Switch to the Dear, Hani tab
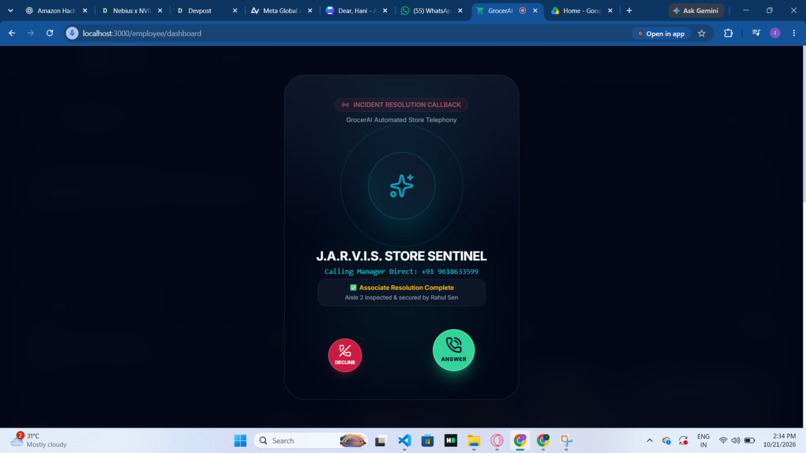This screenshot has height=453, width=806. 355,10
